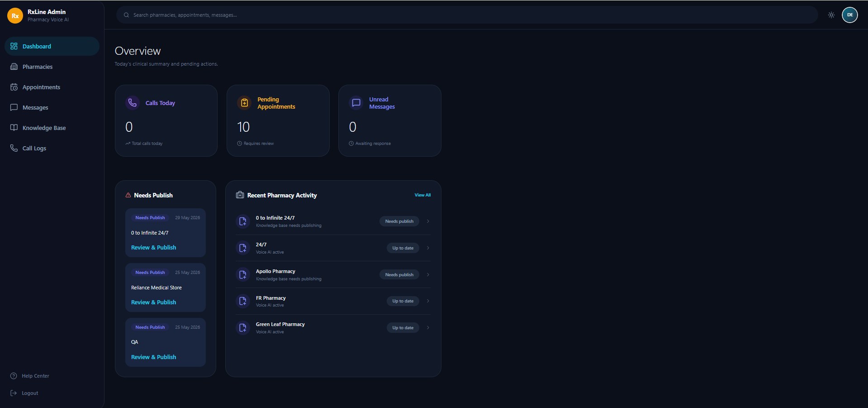
Task: Click the RxLine orange Rx logo
Action: coord(15,15)
